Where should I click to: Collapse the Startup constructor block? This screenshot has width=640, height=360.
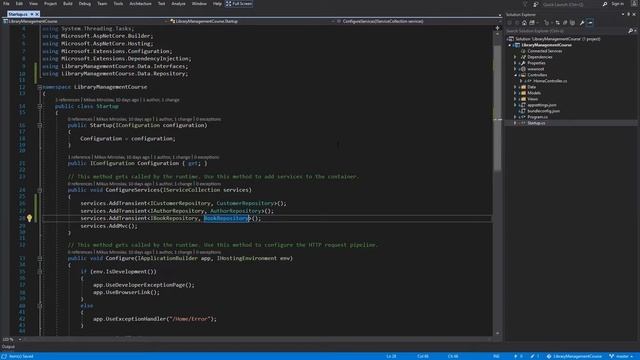[x=40, y=125]
